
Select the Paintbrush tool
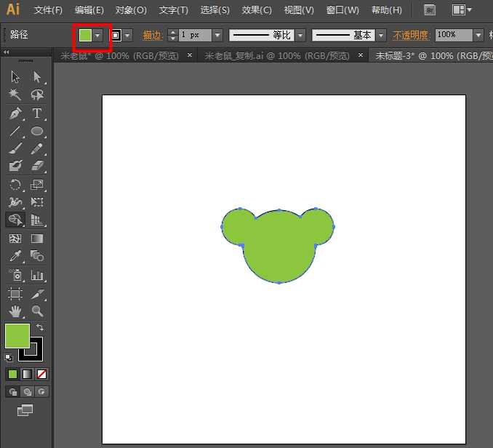tap(15, 148)
